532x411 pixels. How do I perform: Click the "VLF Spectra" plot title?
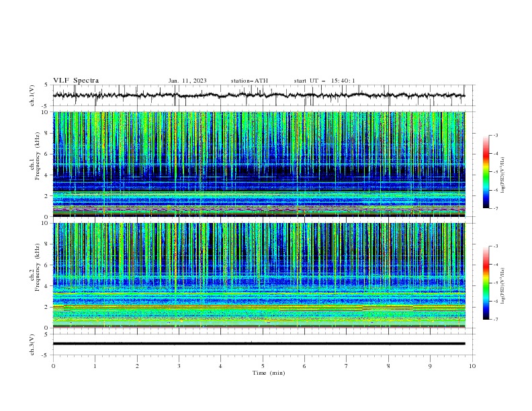click(76, 81)
